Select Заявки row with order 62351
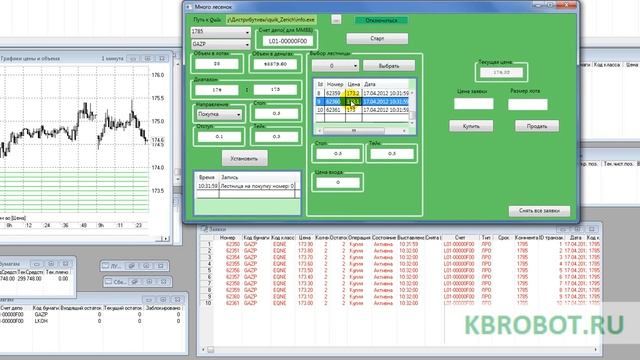 [x=400, y=251]
